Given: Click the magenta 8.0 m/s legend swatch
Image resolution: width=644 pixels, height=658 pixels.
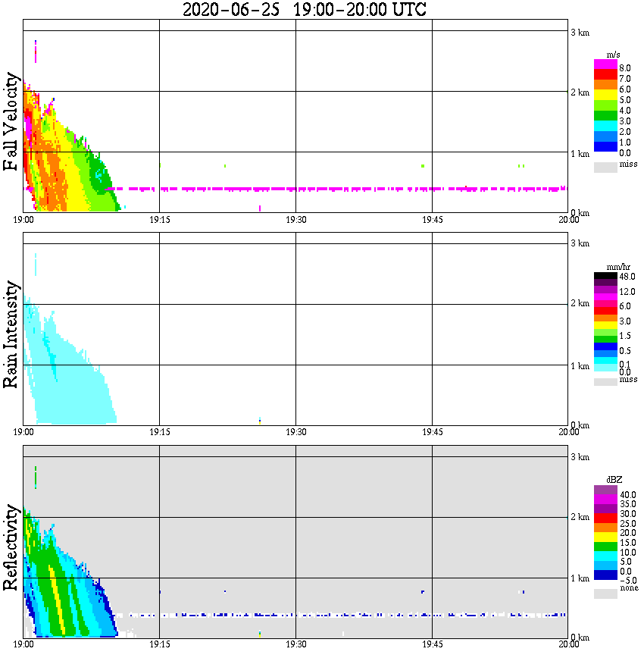Looking at the screenshot, I should pos(605,64).
